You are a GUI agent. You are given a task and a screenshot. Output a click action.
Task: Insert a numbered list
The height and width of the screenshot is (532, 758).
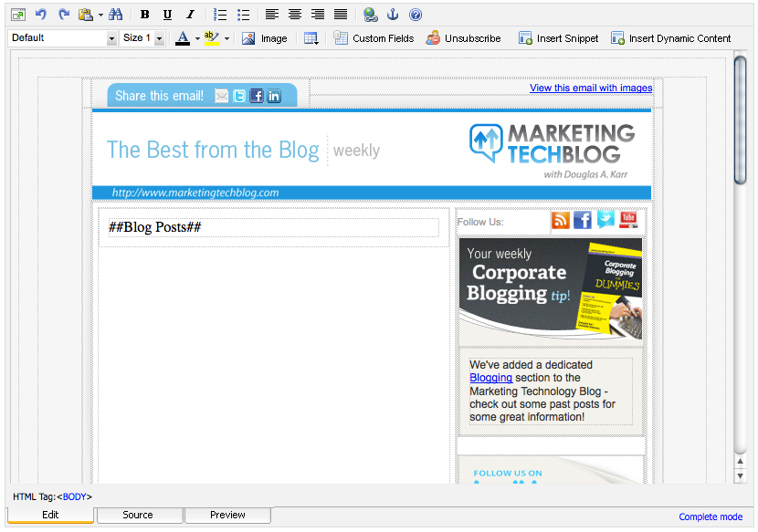(220, 15)
